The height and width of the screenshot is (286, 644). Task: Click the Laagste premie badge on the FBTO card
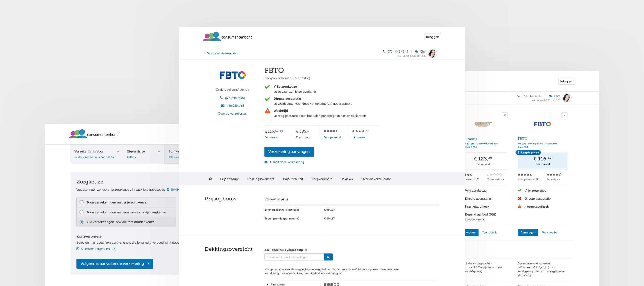click(x=528, y=152)
